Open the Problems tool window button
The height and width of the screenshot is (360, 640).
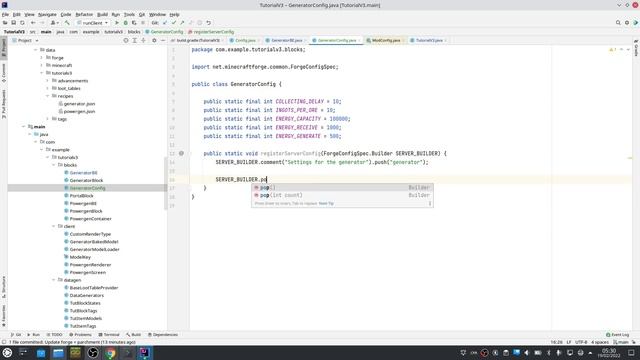pyautogui.click(x=80, y=335)
